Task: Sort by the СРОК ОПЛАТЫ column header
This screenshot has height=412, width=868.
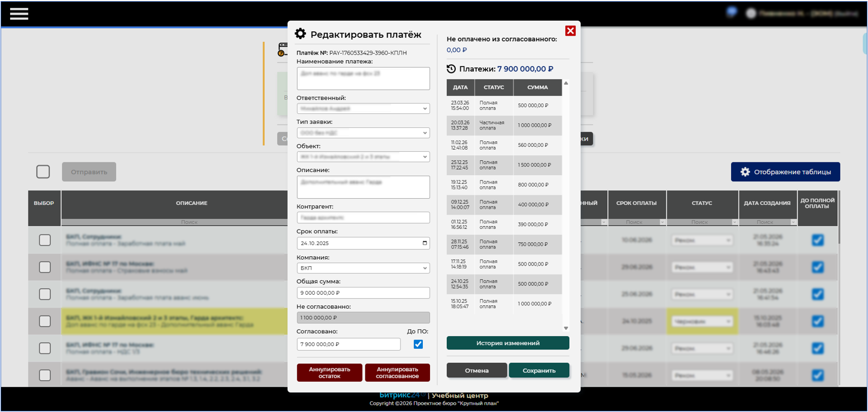Action: [636, 203]
